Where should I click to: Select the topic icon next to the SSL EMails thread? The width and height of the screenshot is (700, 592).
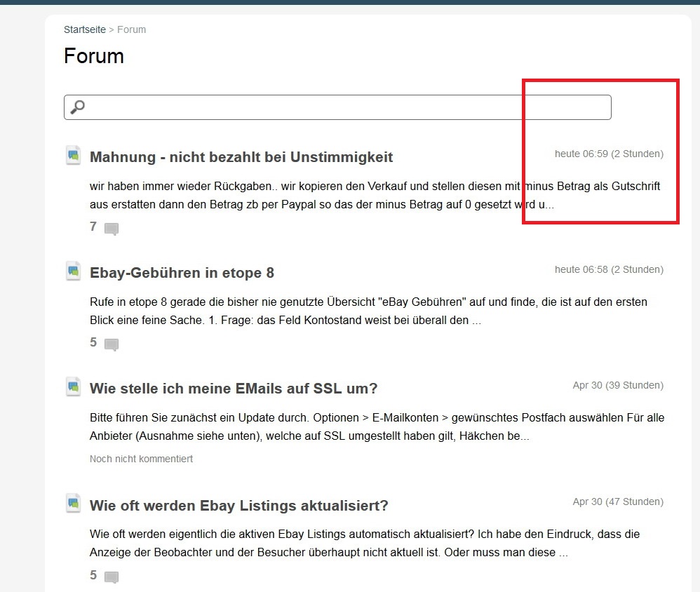coord(73,387)
